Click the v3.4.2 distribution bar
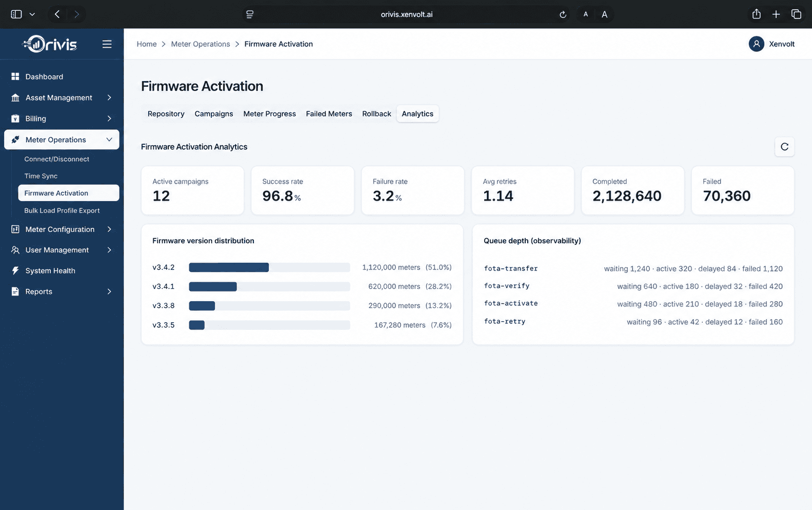The width and height of the screenshot is (812, 510). [269, 267]
